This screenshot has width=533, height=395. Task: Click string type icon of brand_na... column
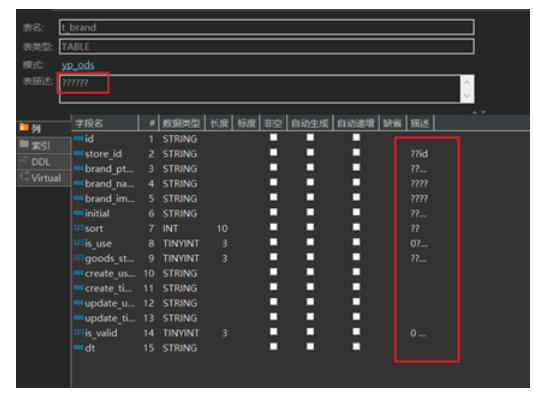[x=79, y=183]
